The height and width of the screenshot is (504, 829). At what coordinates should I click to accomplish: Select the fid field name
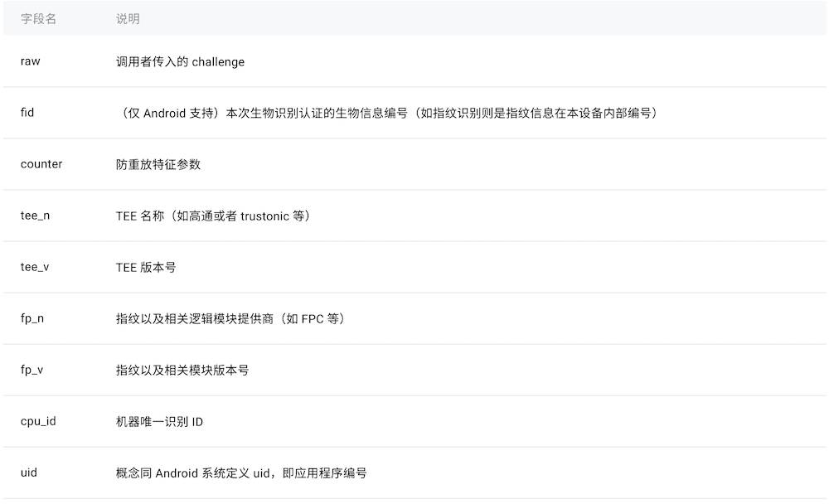pos(27,113)
